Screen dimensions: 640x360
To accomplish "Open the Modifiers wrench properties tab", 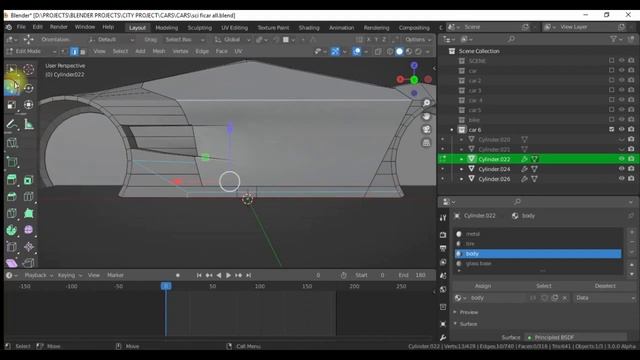I will [443, 338].
